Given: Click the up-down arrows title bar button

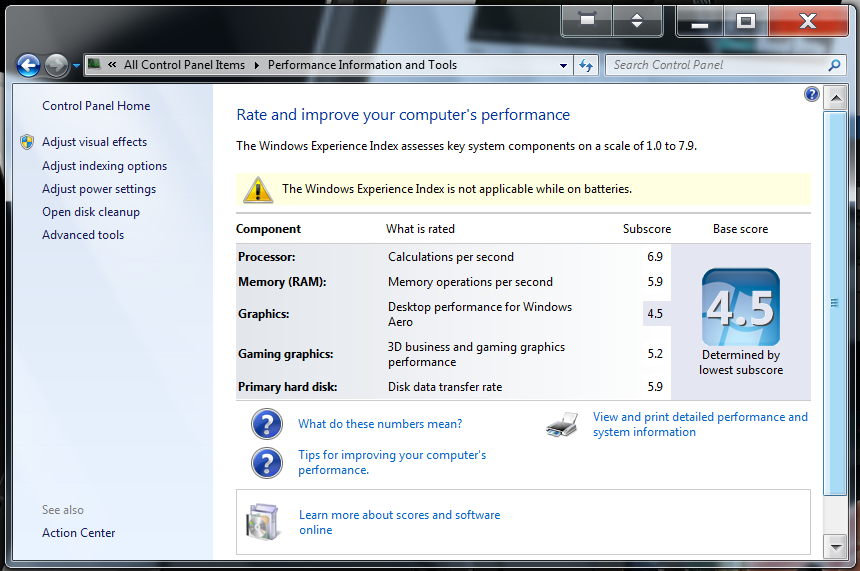Looking at the screenshot, I should pos(637,21).
